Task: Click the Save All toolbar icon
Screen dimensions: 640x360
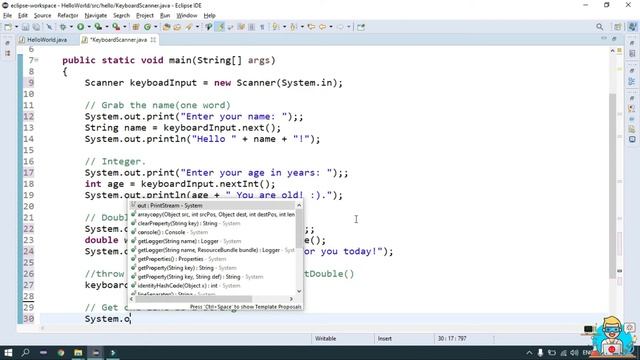Action: [36, 27]
